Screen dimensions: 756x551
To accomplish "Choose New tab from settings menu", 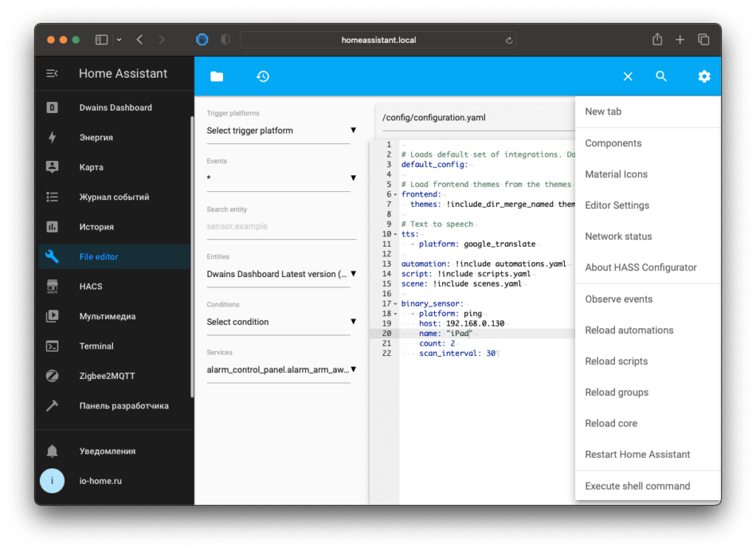I will point(648,112).
